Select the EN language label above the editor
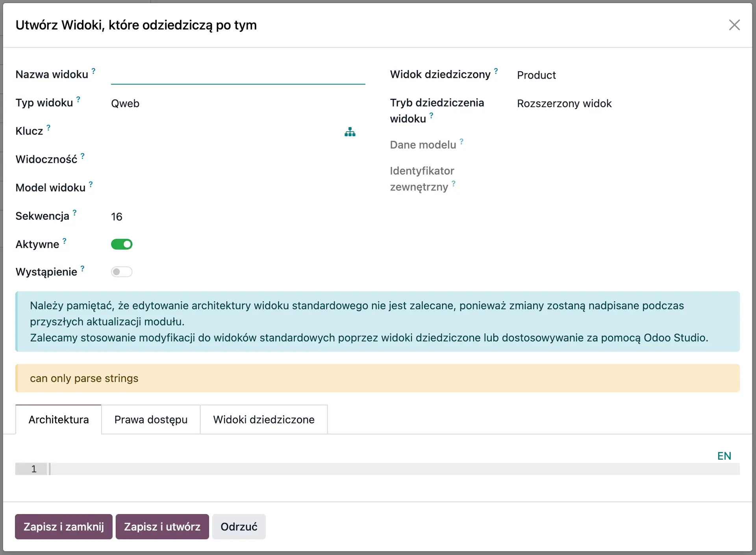756x555 pixels. (724, 456)
